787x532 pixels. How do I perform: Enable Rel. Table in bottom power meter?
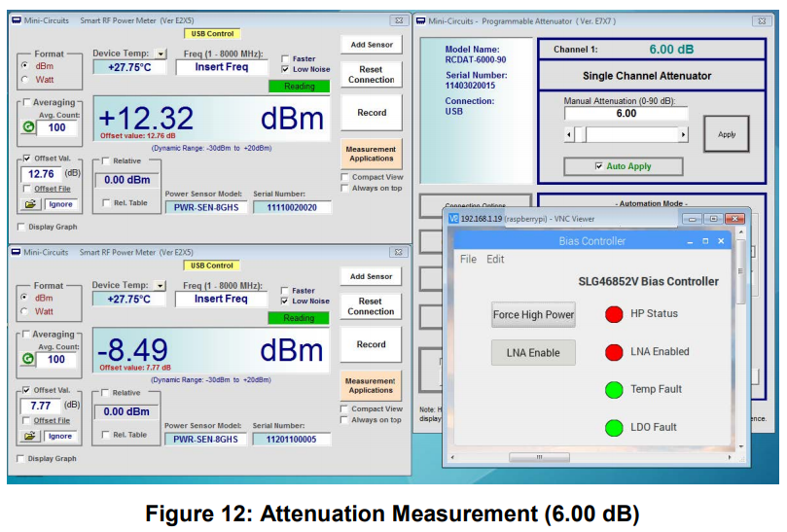coord(105,435)
